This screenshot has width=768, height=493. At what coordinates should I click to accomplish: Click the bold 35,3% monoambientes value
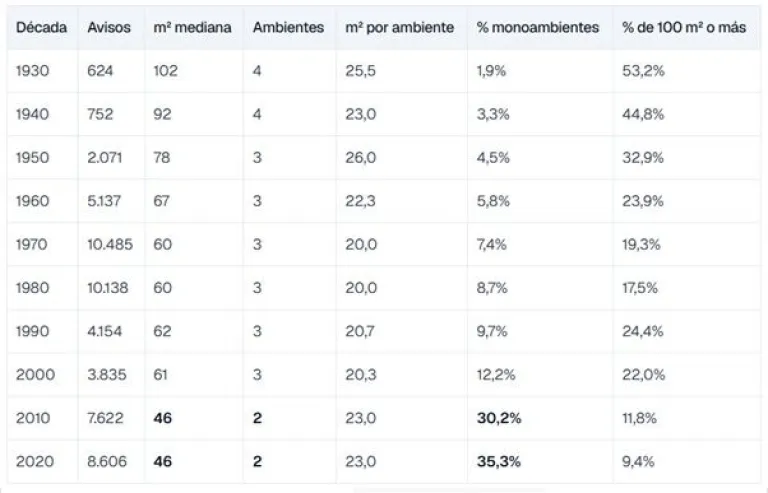[x=499, y=461]
